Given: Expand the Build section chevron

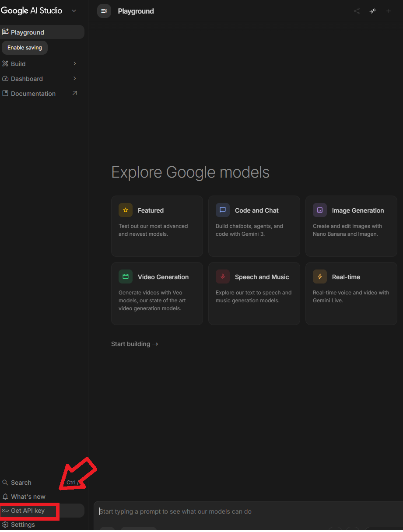Looking at the screenshot, I should (x=74, y=63).
